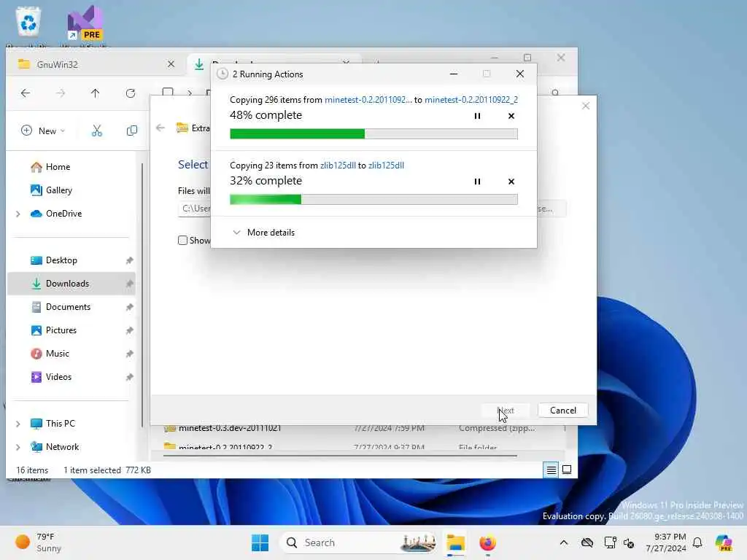The image size is (747, 560).
Task: Open the weather widget 79°F Sunny
Action: (38, 542)
